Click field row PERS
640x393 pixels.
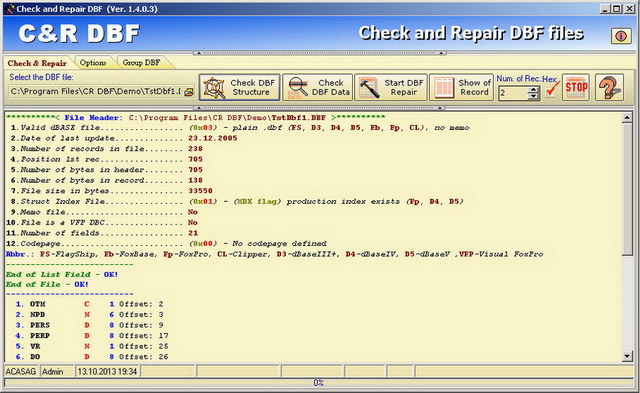pos(89,326)
